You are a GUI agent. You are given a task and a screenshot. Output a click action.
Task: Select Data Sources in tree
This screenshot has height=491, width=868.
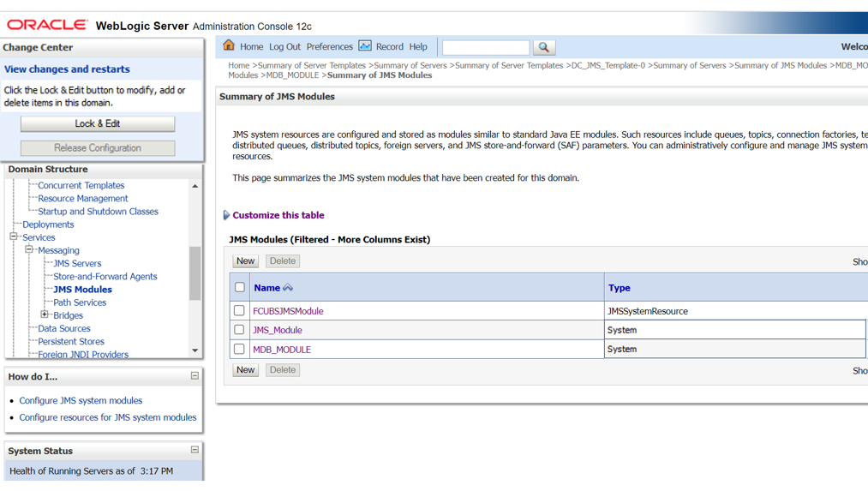click(x=63, y=328)
